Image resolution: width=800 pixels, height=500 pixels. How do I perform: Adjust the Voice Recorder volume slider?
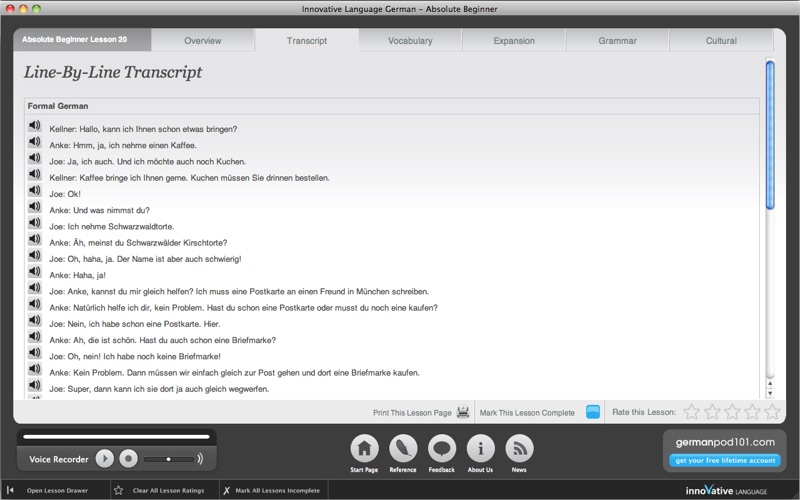click(x=169, y=459)
